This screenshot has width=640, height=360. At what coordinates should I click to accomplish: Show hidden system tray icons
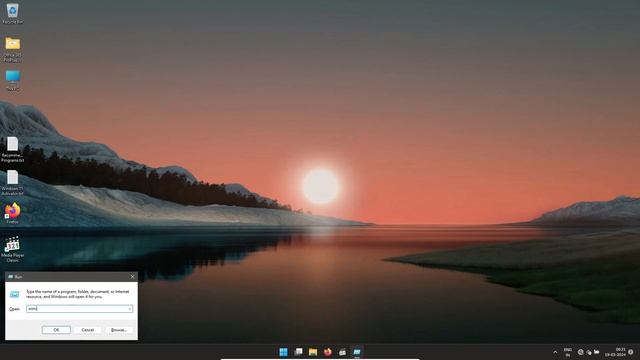555,352
